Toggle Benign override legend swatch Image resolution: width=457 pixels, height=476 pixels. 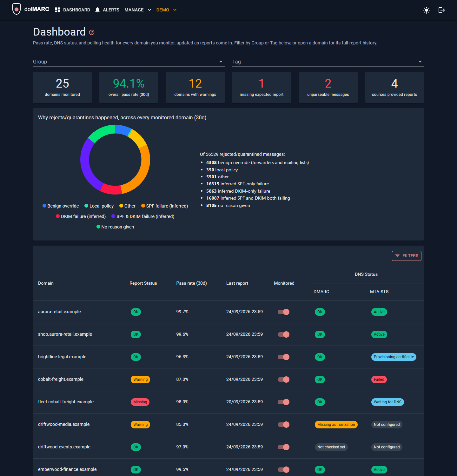pyautogui.click(x=44, y=206)
